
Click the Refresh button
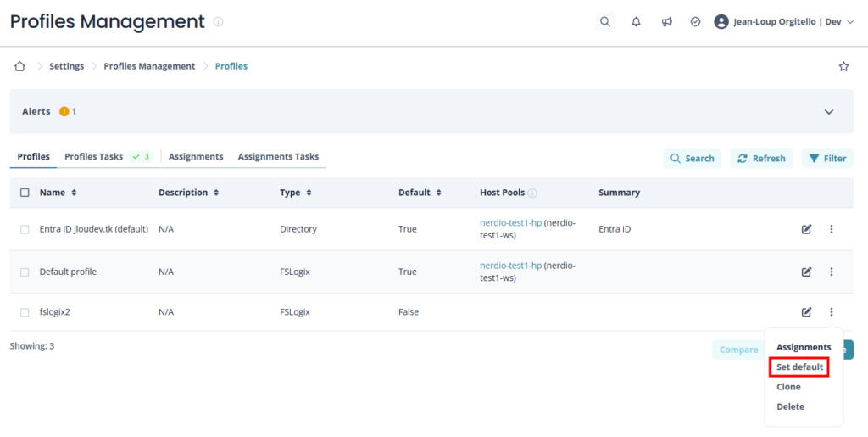coord(761,159)
